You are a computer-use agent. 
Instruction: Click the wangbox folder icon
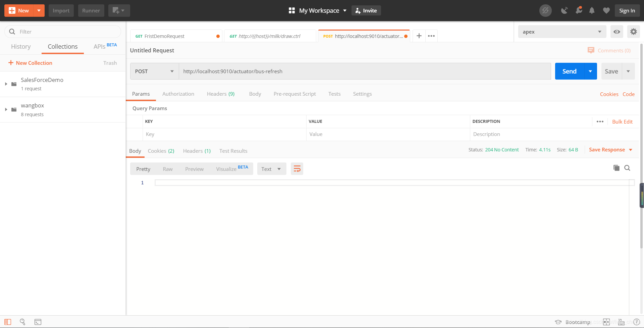tap(14, 109)
